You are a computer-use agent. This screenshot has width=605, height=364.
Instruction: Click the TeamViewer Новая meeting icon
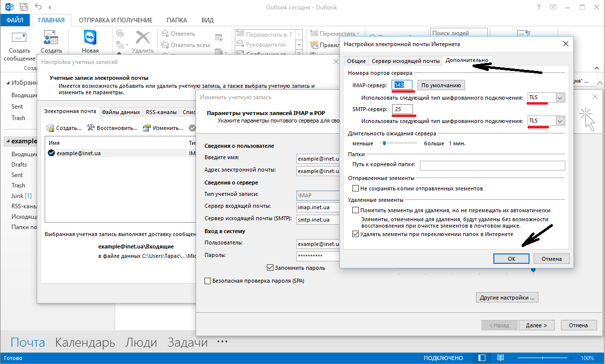click(x=90, y=37)
